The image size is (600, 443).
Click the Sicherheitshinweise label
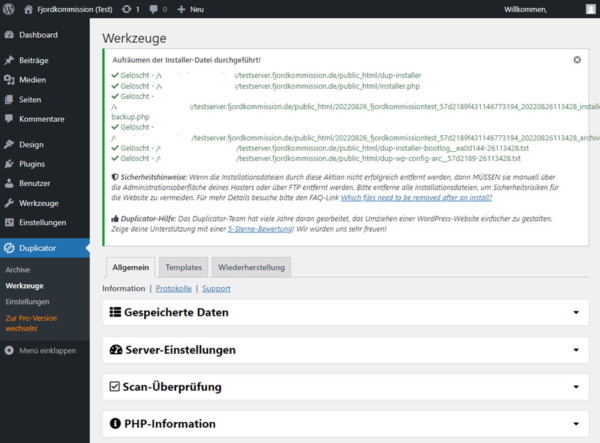click(x=154, y=177)
